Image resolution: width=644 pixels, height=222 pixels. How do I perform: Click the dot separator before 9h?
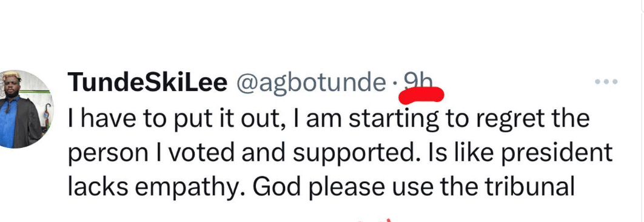coord(395,84)
